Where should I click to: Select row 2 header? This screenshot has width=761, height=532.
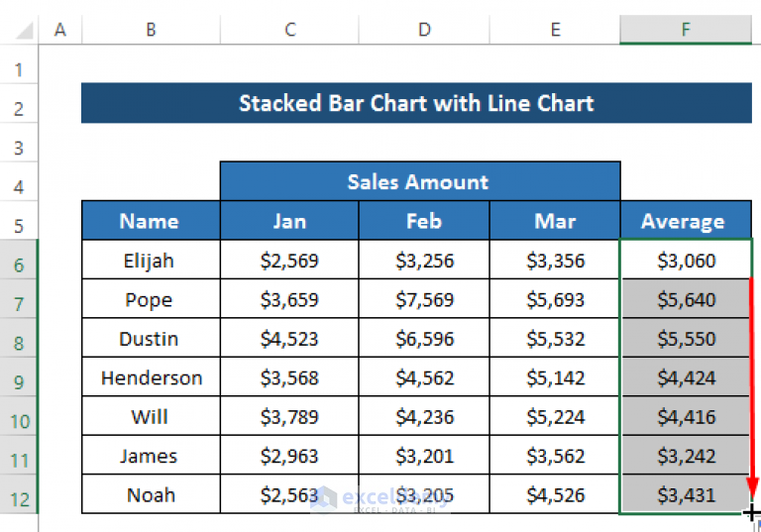tap(20, 107)
